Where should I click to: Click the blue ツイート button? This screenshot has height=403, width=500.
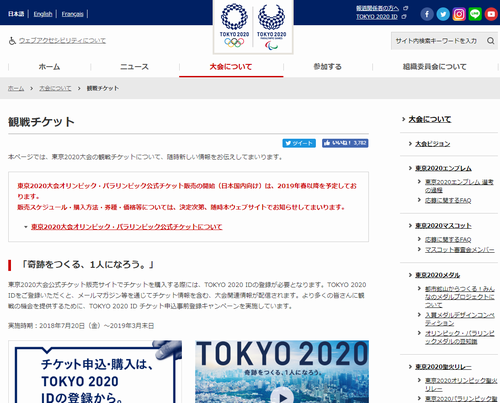(x=299, y=143)
